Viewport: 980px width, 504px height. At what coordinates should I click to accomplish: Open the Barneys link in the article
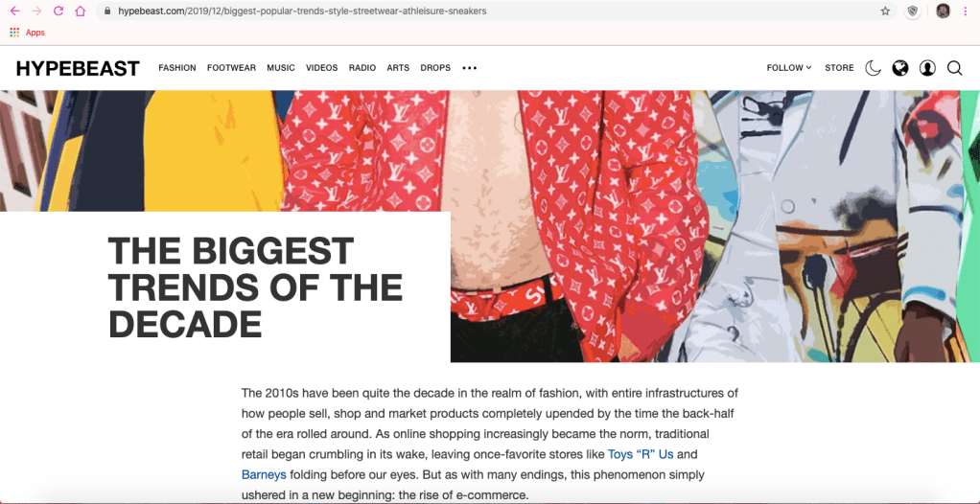point(264,474)
